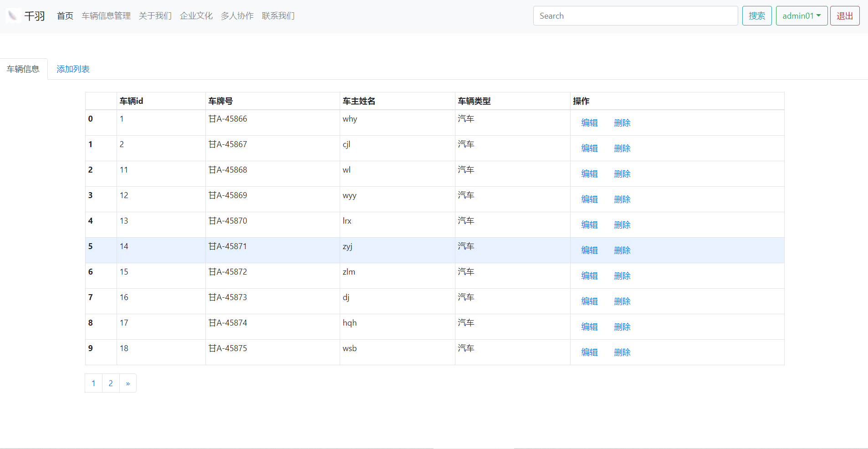Click the 千羽 feather logo icon

click(x=13, y=16)
